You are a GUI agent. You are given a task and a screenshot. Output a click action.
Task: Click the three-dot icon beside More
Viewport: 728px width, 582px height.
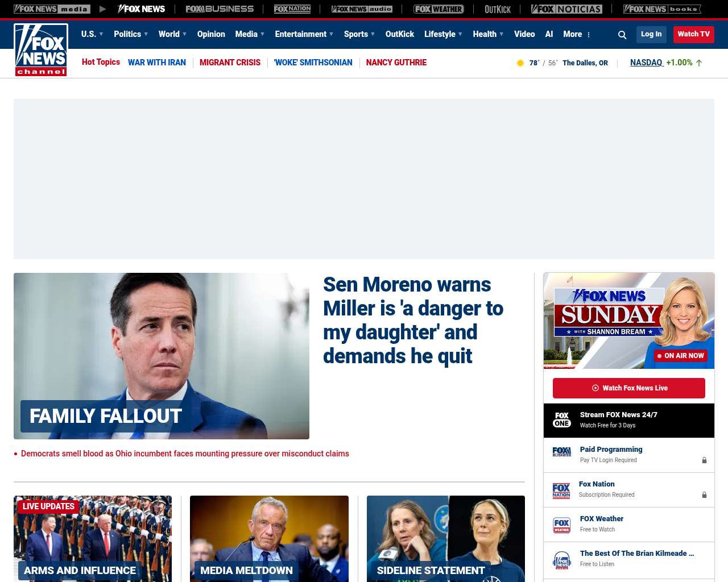tap(589, 35)
